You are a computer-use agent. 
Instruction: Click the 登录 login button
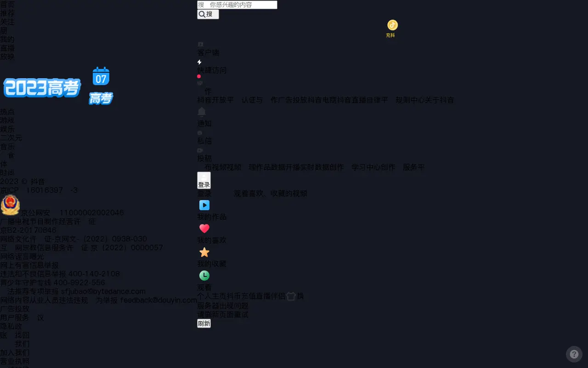pos(204,180)
